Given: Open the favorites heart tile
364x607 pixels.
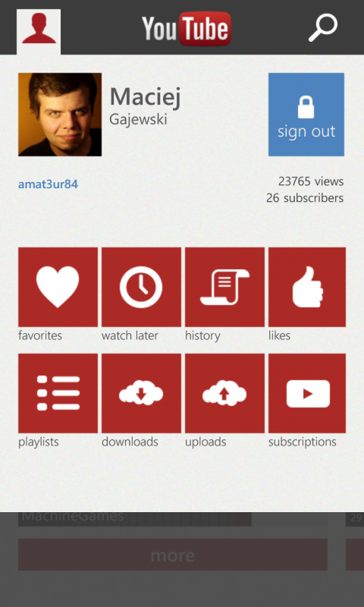Looking at the screenshot, I should (x=58, y=288).
